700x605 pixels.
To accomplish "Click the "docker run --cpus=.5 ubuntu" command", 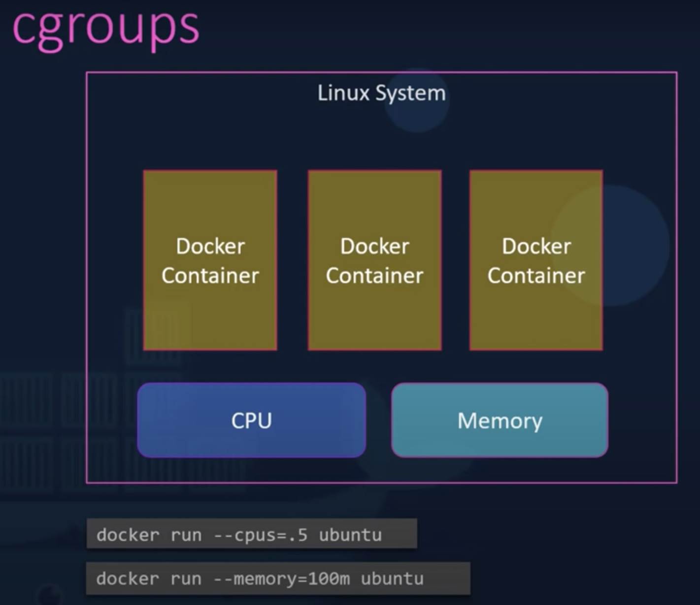I will click(x=252, y=534).
